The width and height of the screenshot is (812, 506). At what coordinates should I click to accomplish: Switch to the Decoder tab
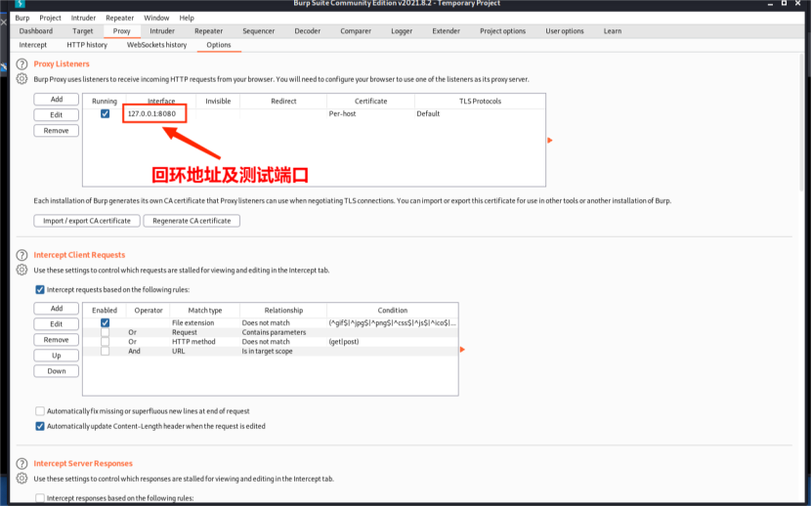(x=308, y=31)
